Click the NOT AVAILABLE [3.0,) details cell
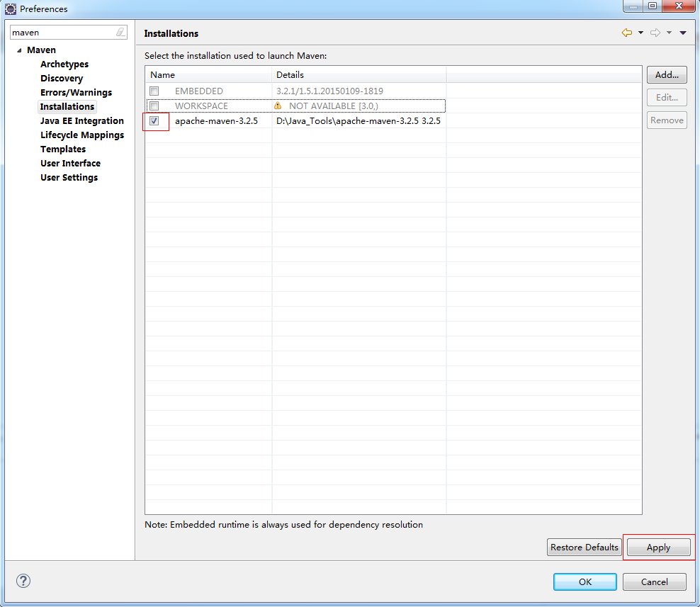This screenshot has height=607, width=700. click(x=334, y=106)
